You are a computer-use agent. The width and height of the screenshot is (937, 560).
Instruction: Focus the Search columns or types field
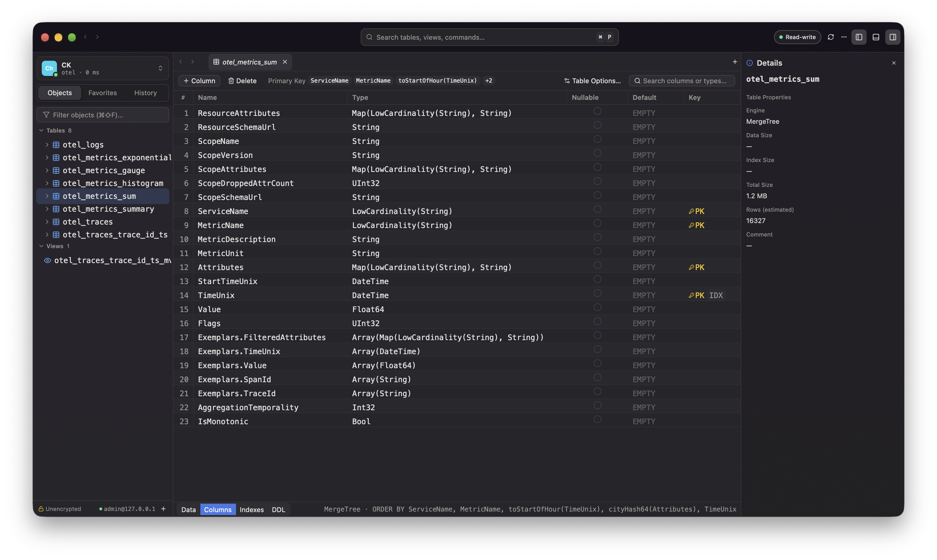tap(682, 81)
